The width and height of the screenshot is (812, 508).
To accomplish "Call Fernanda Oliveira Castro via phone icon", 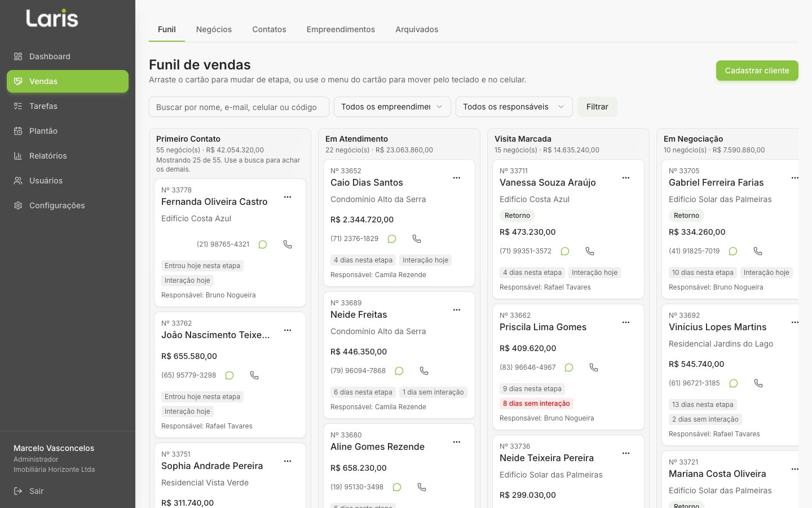I will pos(288,244).
